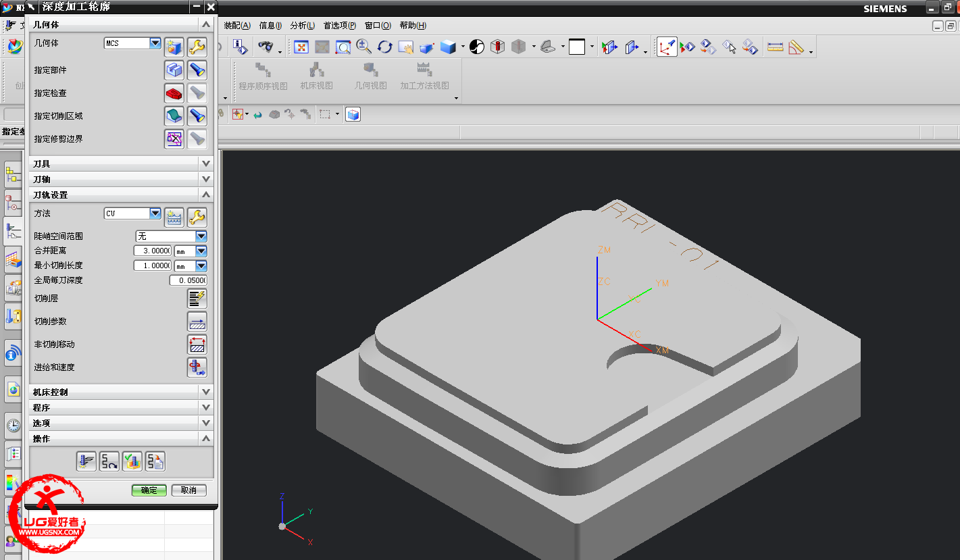Click the binoculars find icon

266,47
